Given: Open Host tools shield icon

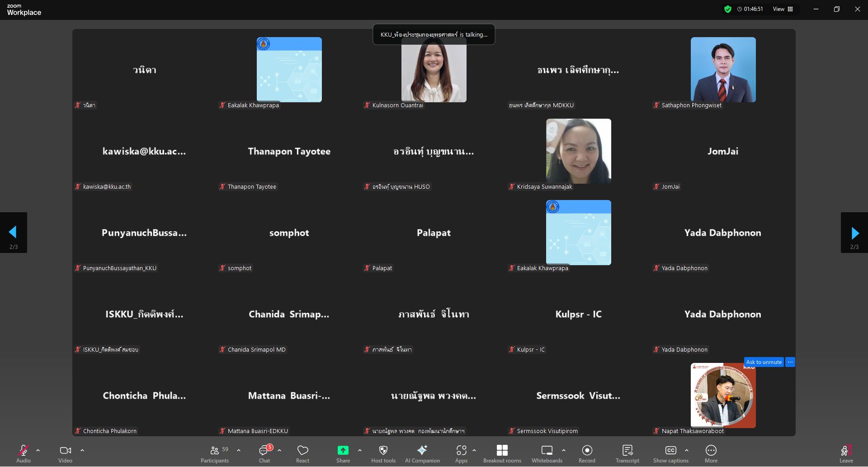Looking at the screenshot, I should 383,454.
